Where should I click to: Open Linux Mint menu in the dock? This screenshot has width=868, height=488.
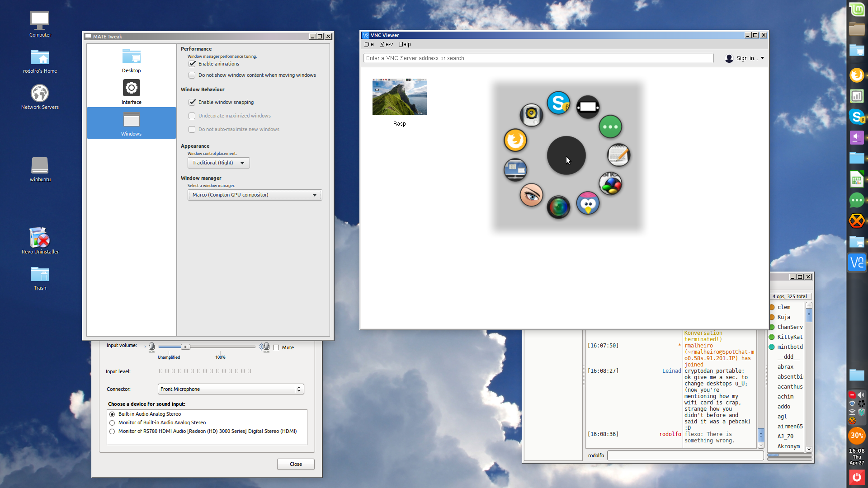(857, 9)
